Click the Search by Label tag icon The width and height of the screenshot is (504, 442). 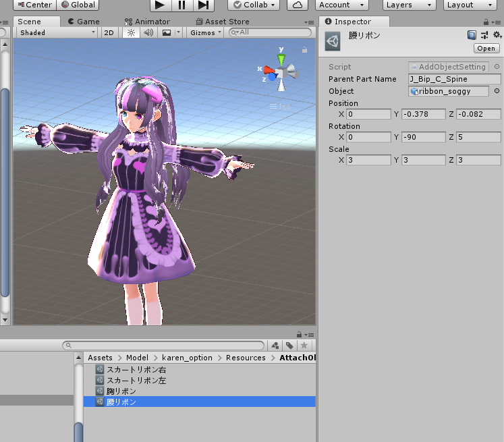(x=289, y=346)
